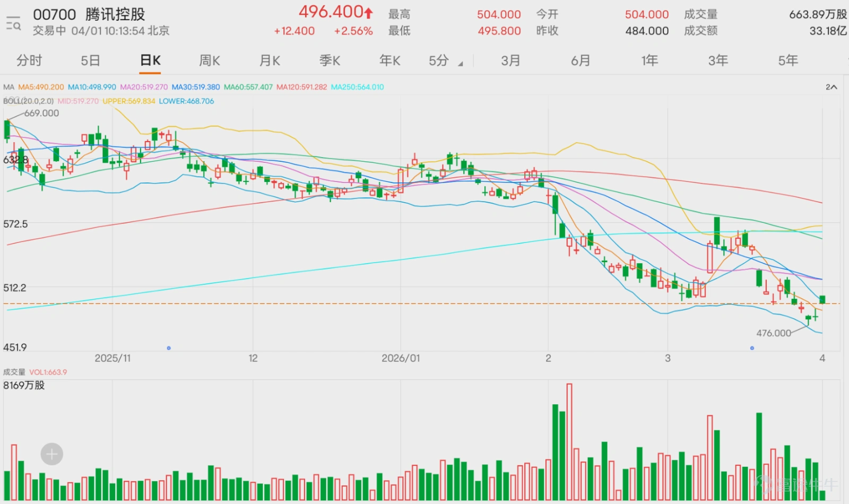Click the 交易中 trading status timestamp
849x504 pixels.
(x=101, y=31)
